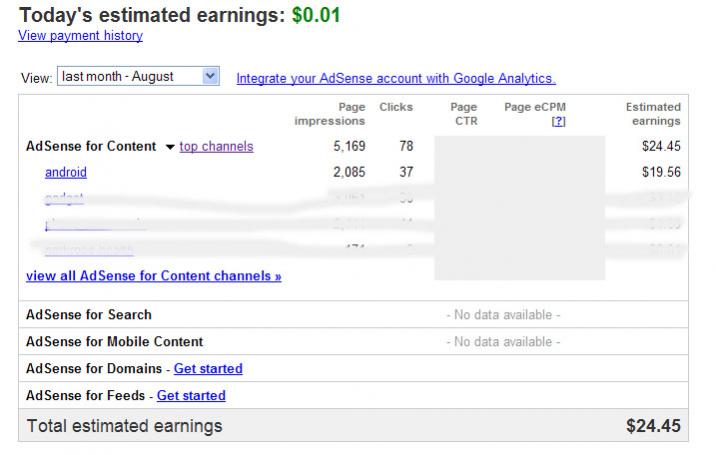Open the android channel link

click(x=66, y=172)
